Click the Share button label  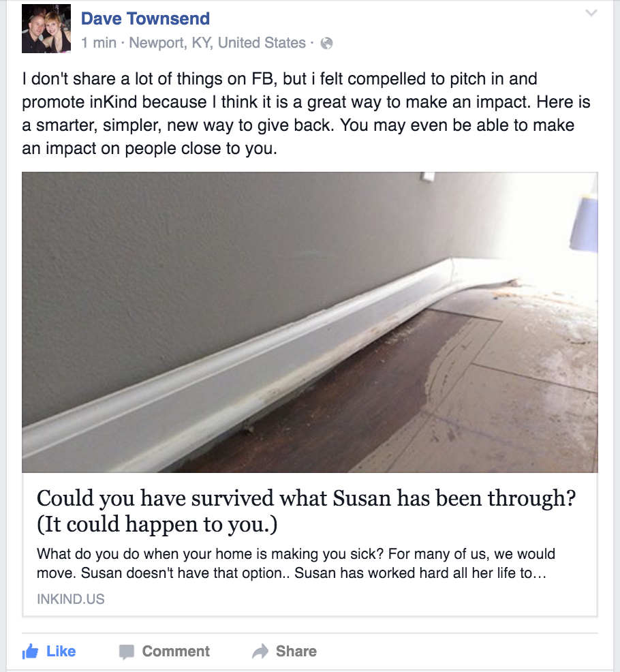(x=296, y=652)
